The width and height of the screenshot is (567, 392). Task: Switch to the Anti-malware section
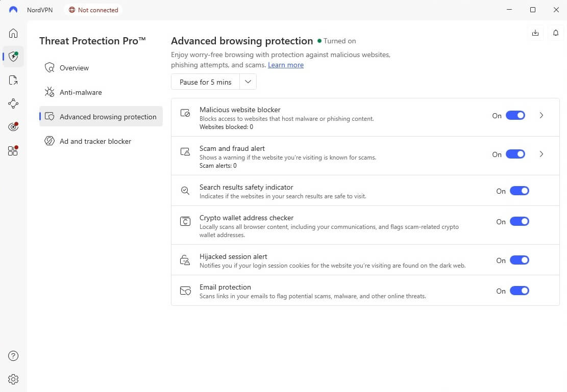coord(80,92)
